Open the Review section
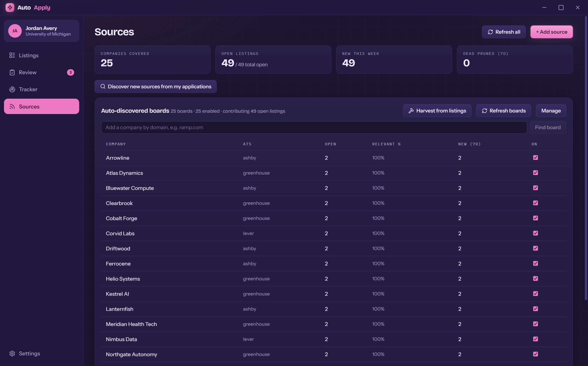The height and width of the screenshot is (366, 588). click(42, 72)
